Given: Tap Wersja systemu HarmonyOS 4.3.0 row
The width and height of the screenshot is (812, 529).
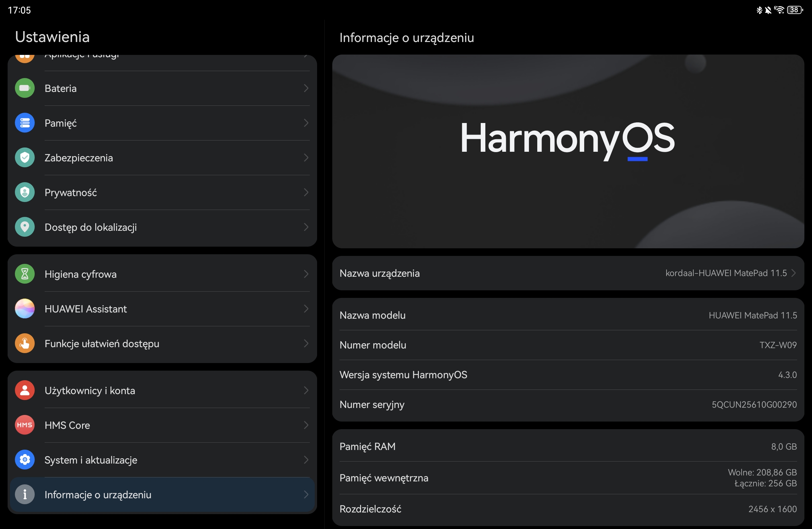Looking at the screenshot, I should [568, 375].
